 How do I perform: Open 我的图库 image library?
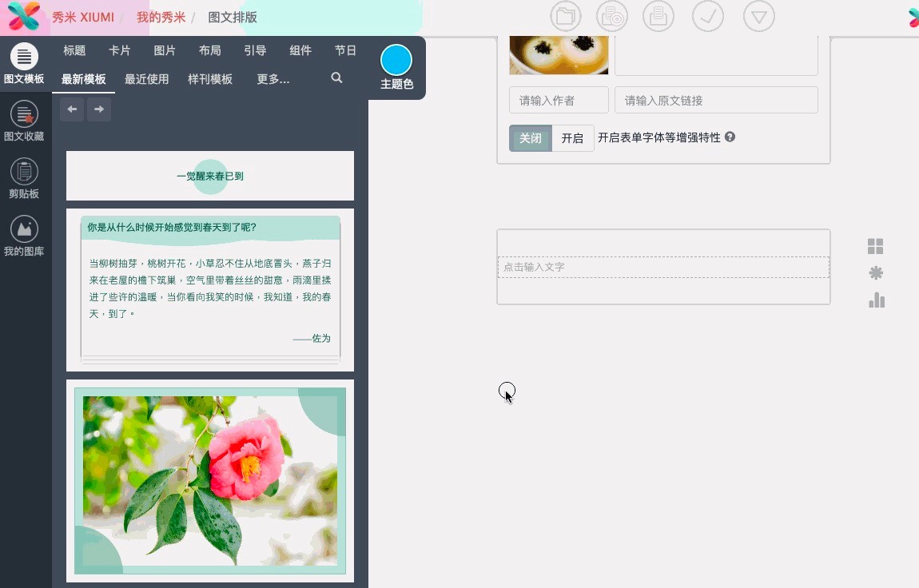(x=24, y=236)
